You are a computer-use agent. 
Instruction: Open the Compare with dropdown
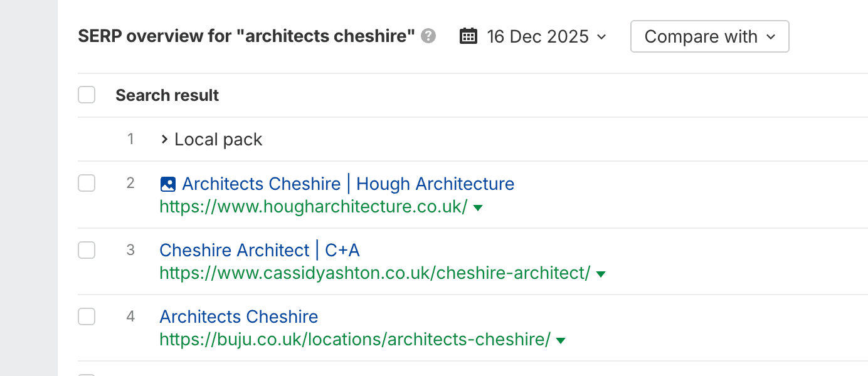(709, 36)
